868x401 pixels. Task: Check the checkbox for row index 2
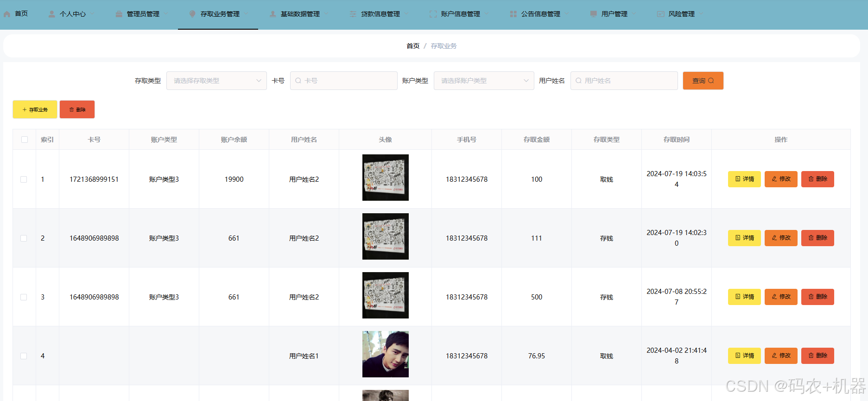pyautogui.click(x=24, y=238)
